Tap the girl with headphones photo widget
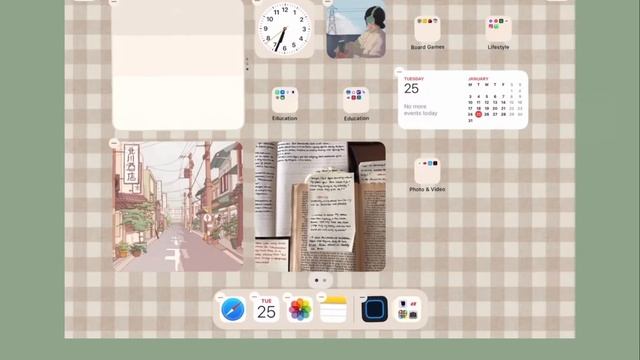The image size is (640, 360). click(x=356, y=29)
